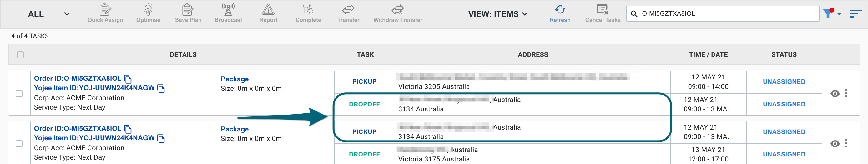Refresh the task list
Screen dimensions: 868x164
(x=560, y=13)
